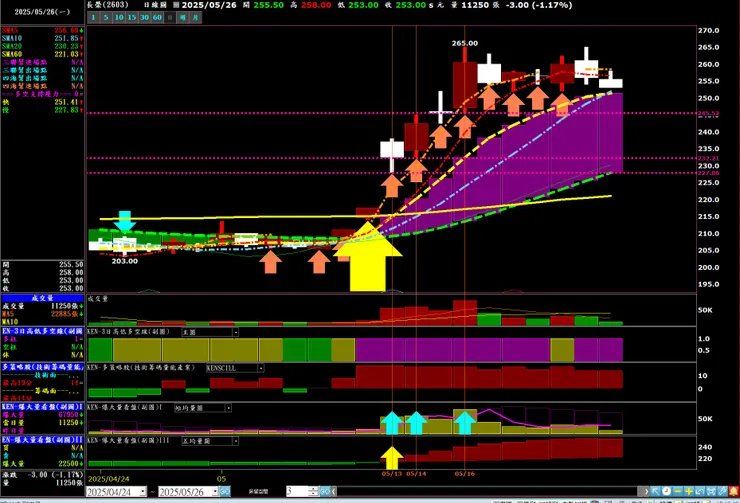Open the KENSCILL dropdown selector
The width and height of the screenshot is (740, 503).
pyautogui.click(x=261, y=368)
